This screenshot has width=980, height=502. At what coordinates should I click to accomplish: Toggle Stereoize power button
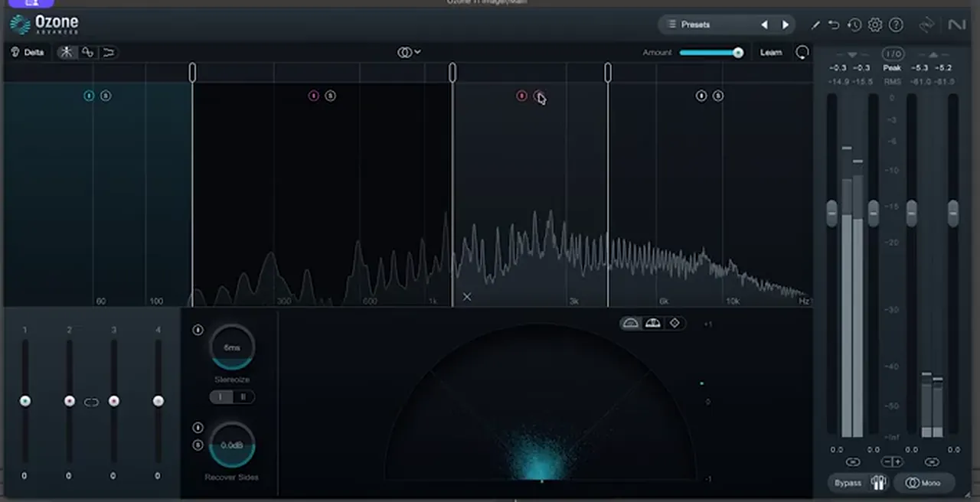pyautogui.click(x=198, y=330)
